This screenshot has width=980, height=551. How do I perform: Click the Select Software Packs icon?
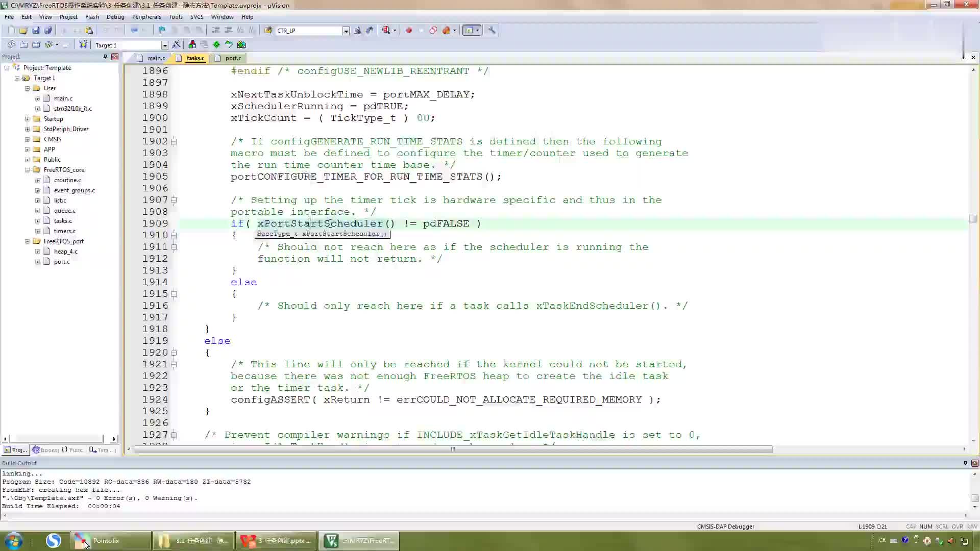tap(229, 44)
